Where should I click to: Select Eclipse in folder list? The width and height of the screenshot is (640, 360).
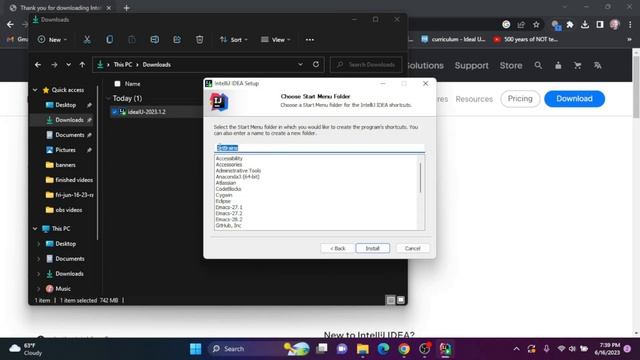pyautogui.click(x=223, y=201)
